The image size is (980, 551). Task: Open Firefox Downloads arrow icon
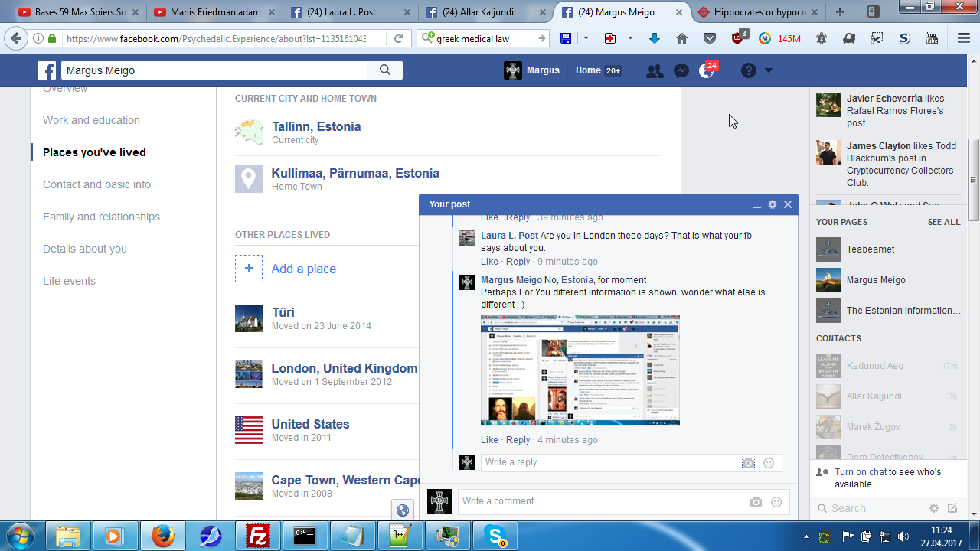(655, 38)
